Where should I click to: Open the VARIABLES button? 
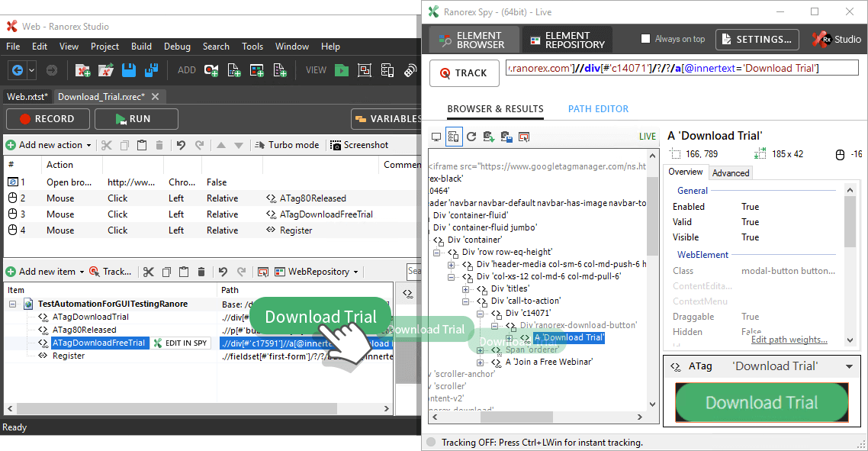pyautogui.click(x=386, y=119)
